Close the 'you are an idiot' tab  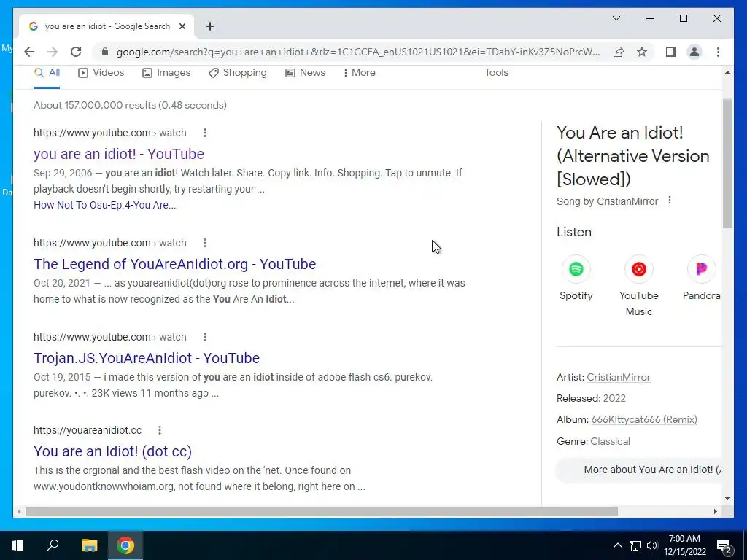tap(182, 26)
